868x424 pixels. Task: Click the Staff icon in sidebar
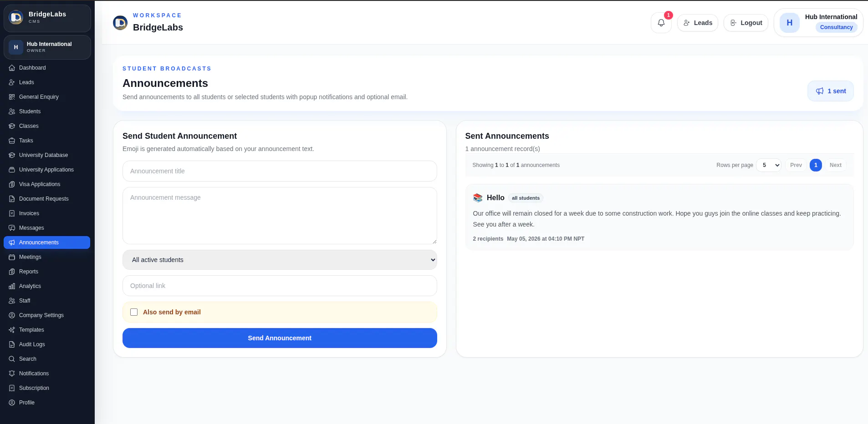click(12, 301)
